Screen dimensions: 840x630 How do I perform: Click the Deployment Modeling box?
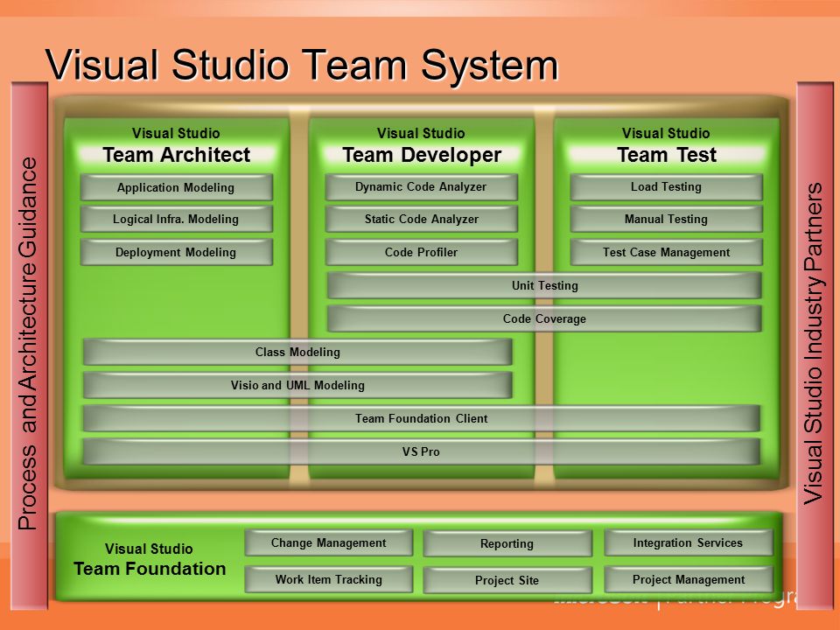[x=176, y=252]
